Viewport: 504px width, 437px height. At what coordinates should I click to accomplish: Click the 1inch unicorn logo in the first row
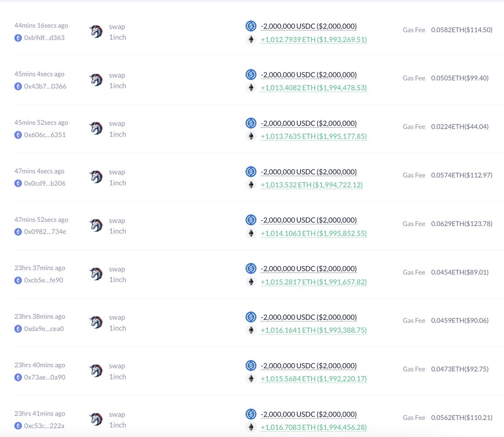coord(96,31)
